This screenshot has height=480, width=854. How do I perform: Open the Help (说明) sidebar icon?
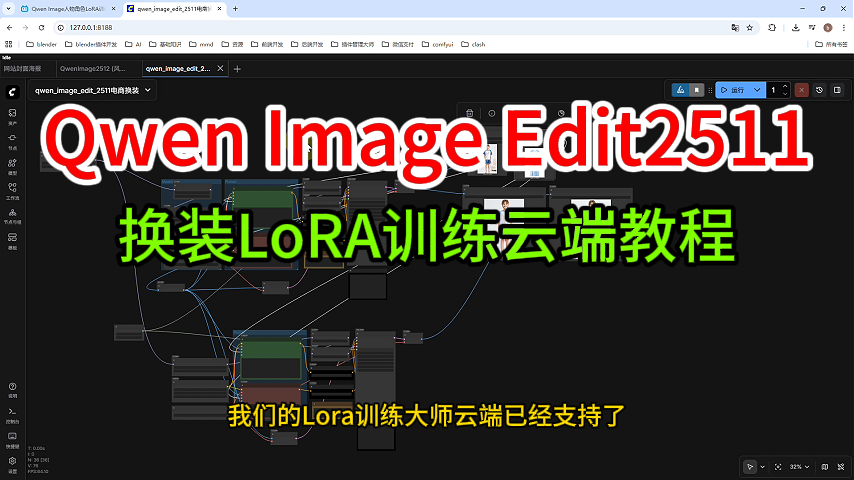[x=12, y=390]
